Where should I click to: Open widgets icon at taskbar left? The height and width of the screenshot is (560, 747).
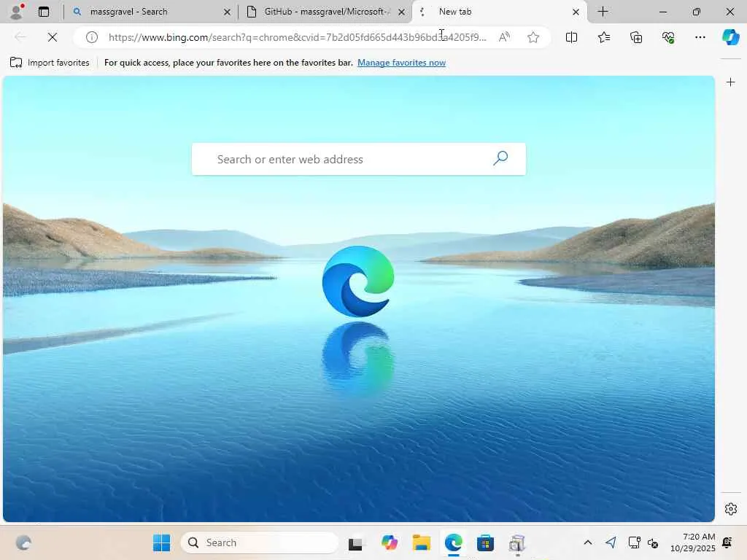23,542
